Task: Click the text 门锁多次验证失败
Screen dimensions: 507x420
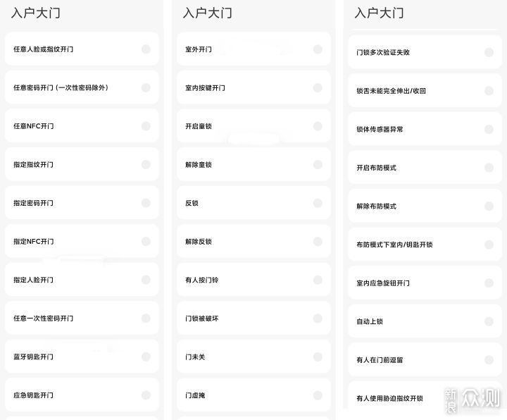Action: pyautogui.click(x=383, y=52)
